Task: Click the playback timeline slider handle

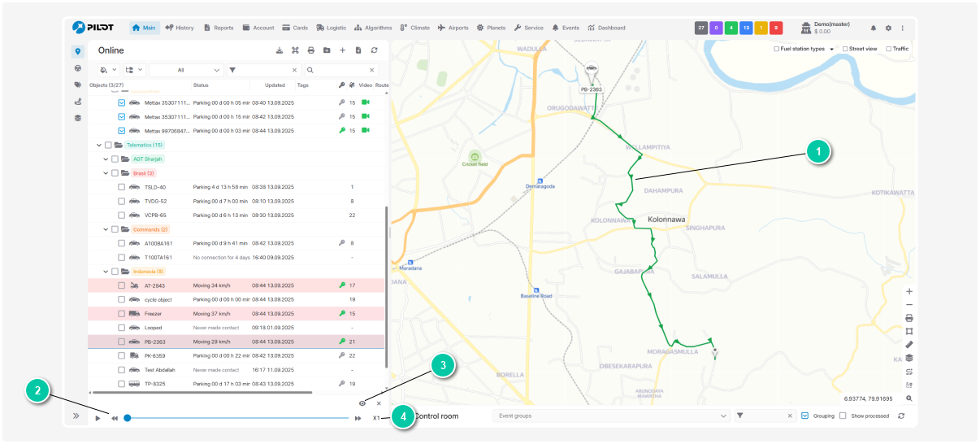Action: tap(128, 418)
